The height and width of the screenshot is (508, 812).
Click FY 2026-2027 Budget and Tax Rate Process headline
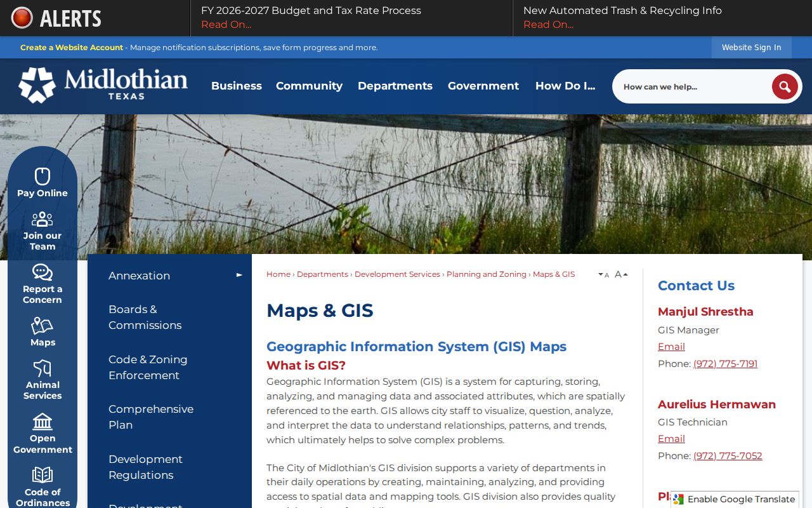pos(311,11)
